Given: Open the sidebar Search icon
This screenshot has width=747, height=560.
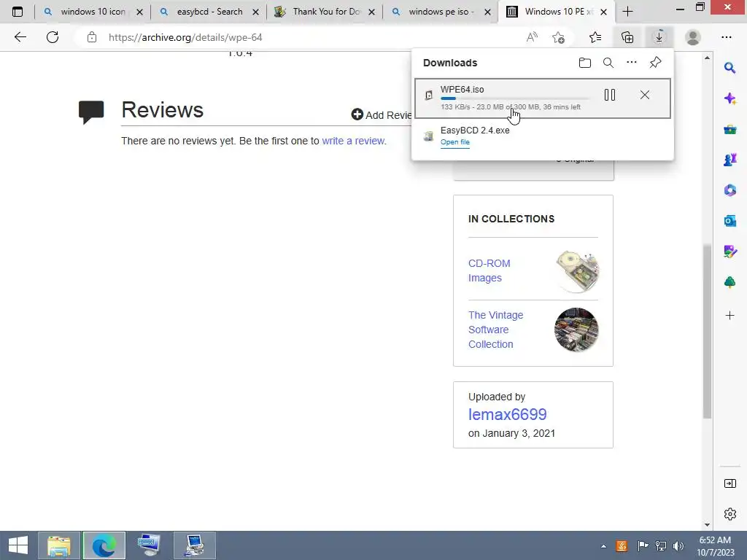Looking at the screenshot, I should coord(729,68).
